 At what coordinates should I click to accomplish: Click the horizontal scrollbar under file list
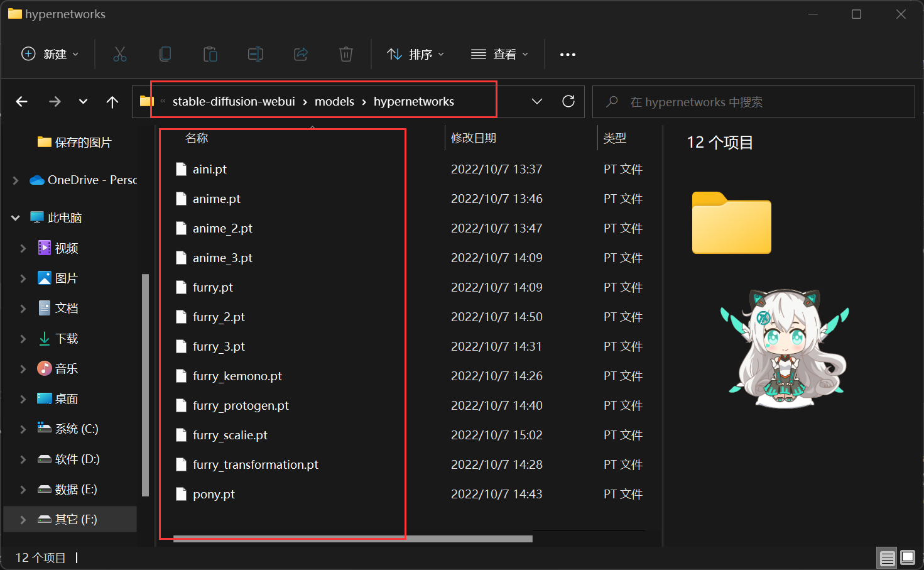[352, 539]
